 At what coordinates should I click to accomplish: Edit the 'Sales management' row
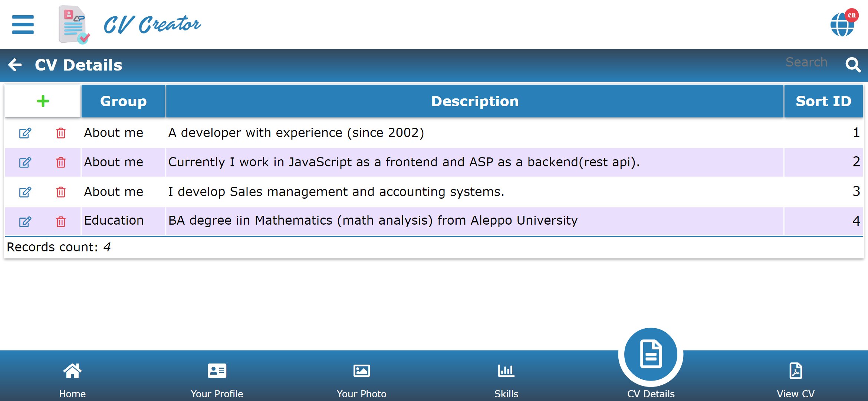pos(25,192)
